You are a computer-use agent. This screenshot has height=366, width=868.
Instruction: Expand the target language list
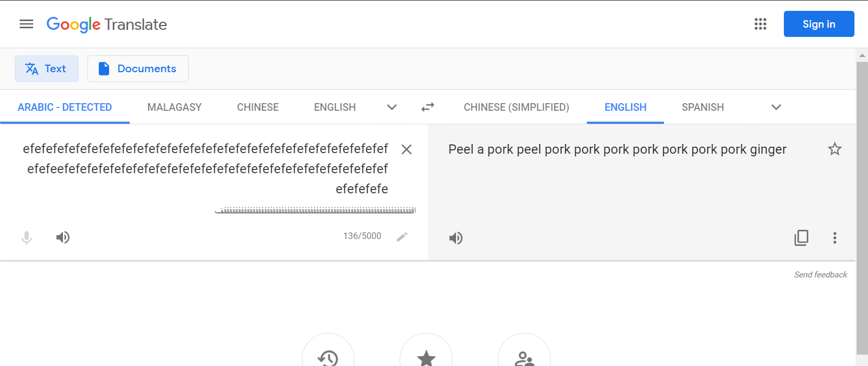coord(776,107)
